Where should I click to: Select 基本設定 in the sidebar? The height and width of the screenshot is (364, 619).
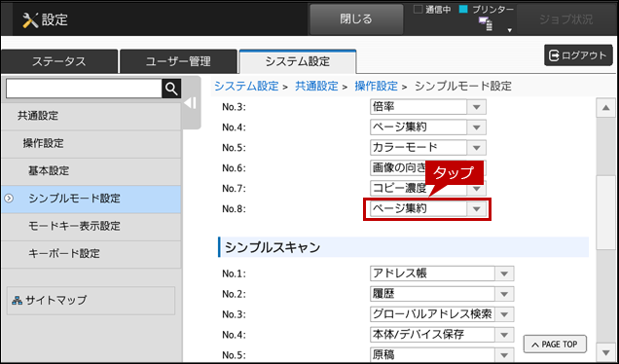(91, 171)
